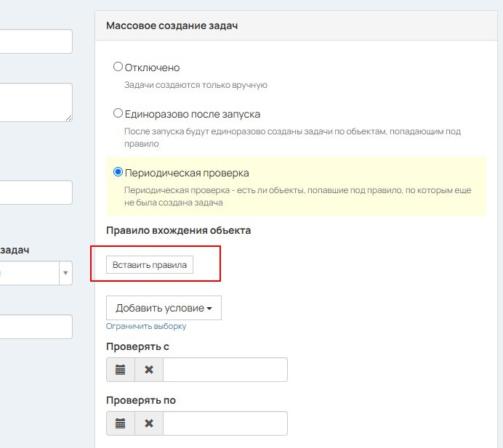Open dropdown arrow under the "задач" label
Viewport: 503px width, 448px height.
(65, 273)
